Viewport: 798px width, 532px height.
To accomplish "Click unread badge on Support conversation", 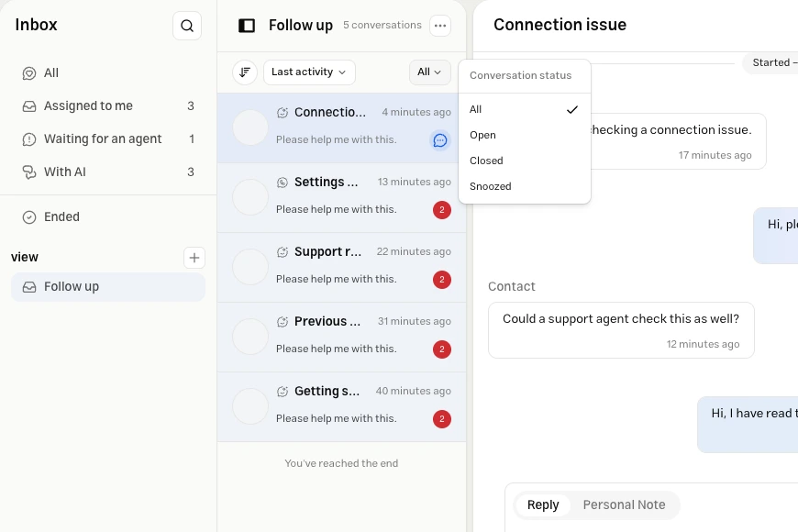I will 442,280.
